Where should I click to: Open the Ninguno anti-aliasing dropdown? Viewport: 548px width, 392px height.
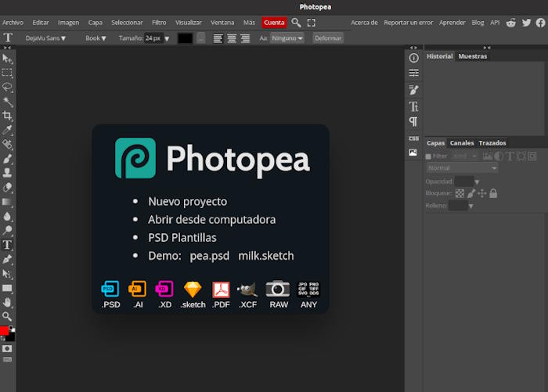pos(287,38)
